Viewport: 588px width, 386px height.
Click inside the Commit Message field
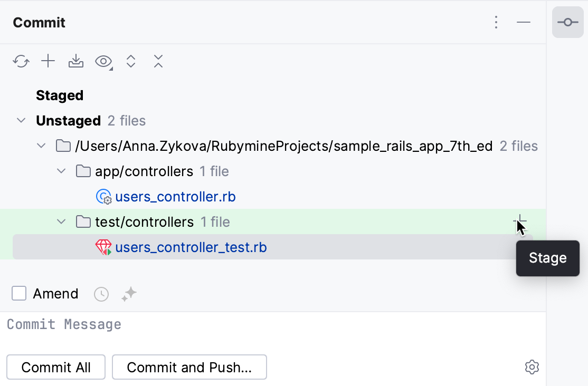[211, 324]
